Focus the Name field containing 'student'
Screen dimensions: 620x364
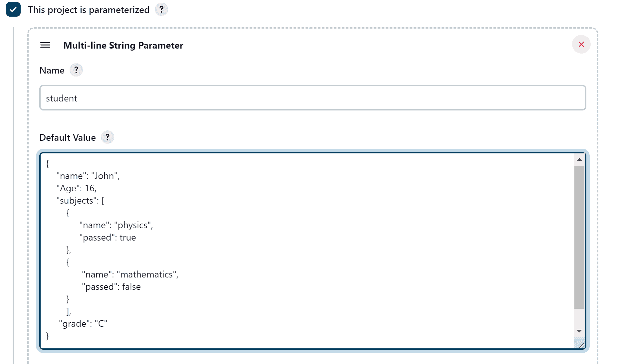[312, 98]
